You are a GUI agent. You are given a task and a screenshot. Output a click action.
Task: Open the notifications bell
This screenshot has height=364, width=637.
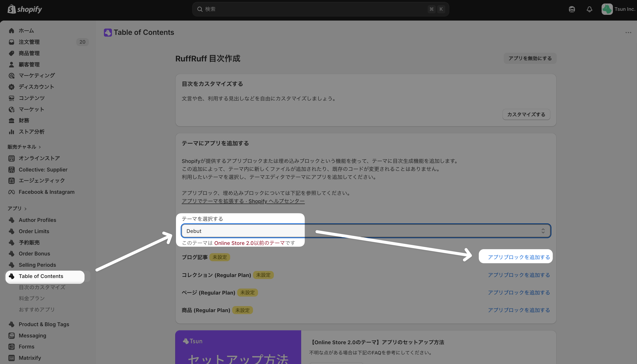589,9
